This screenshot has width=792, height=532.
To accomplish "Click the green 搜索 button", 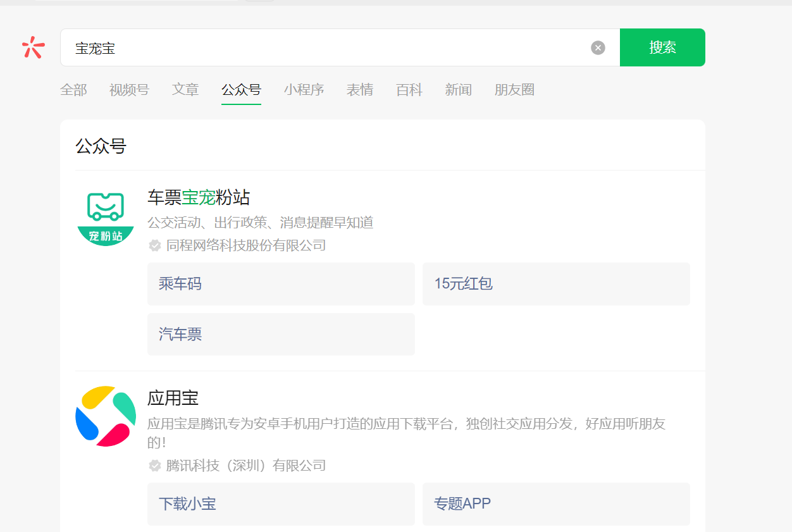I will click(662, 47).
